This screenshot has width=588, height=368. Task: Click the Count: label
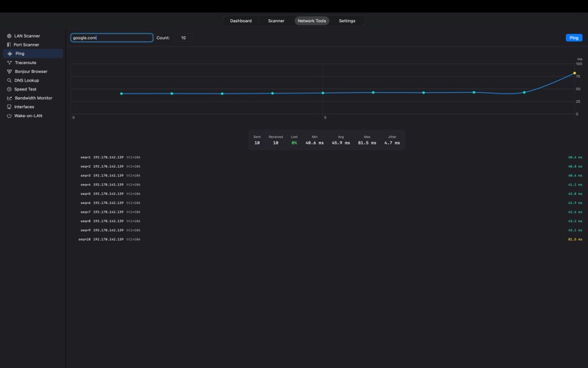[x=163, y=38]
